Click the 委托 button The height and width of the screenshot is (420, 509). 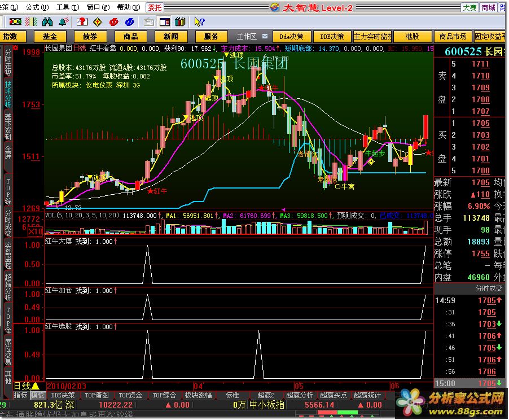(155, 7)
